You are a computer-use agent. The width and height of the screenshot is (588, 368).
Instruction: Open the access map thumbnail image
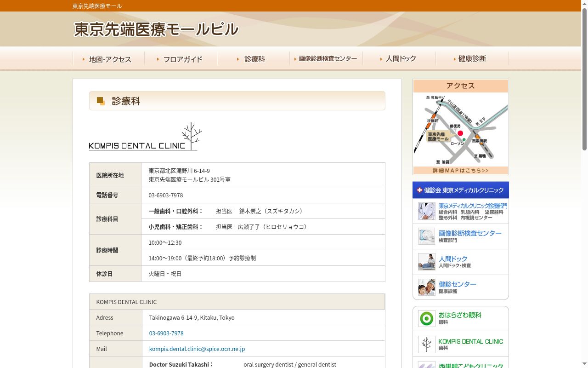(x=460, y=129)
